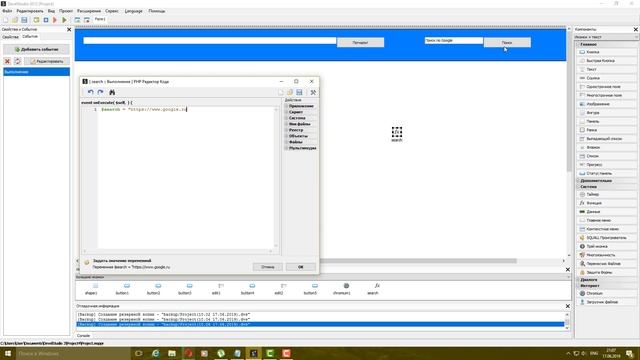Click Save icon in code editor toolbar
The height and width of the screenshot is (360, 640).
pyautogui.click(x=299, y=92)
